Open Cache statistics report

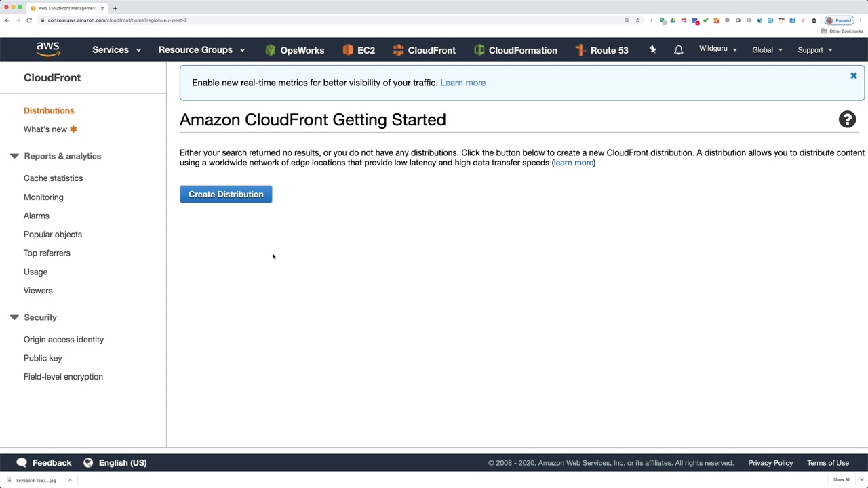coord(53,178)
